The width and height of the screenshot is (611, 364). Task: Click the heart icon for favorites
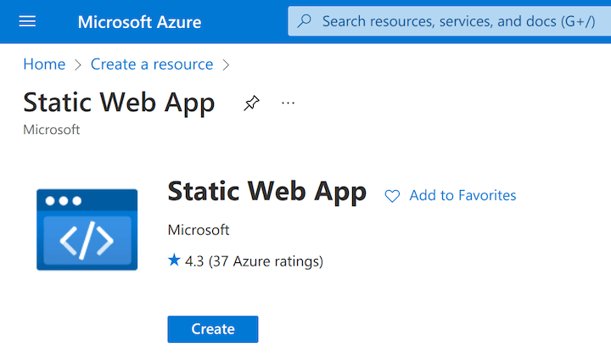click(x=392, y=196)
